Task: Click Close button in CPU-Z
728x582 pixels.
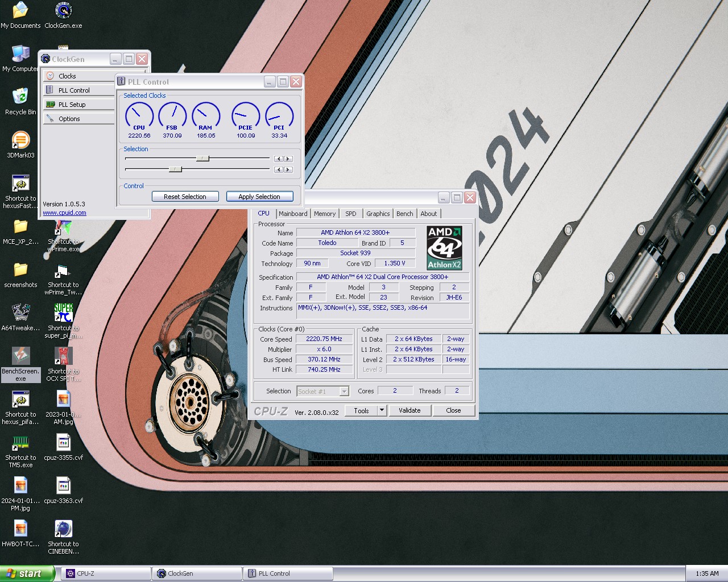Action: coord(453,410)
